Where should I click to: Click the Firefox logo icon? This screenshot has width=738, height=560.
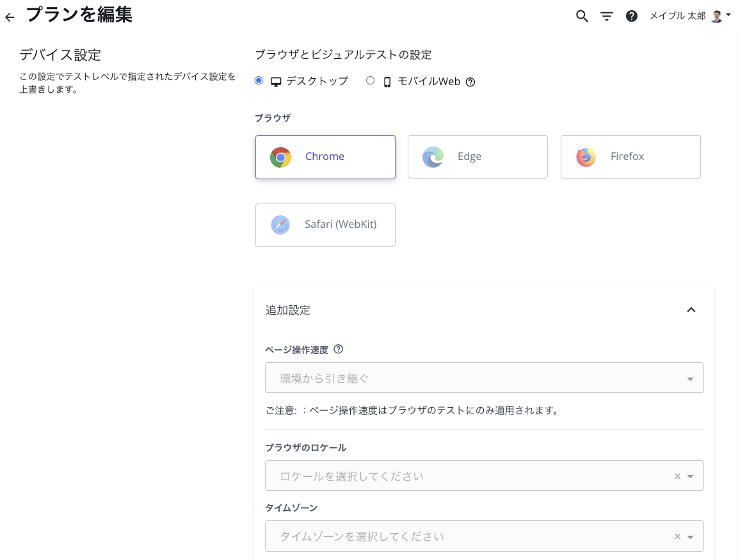(586, 157)
